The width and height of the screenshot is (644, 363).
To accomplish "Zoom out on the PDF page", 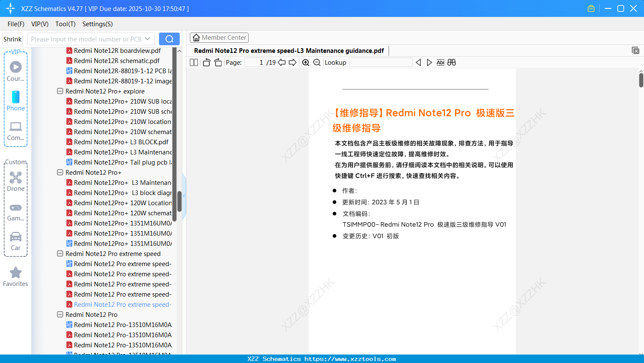I will click(x=317, y=62).
